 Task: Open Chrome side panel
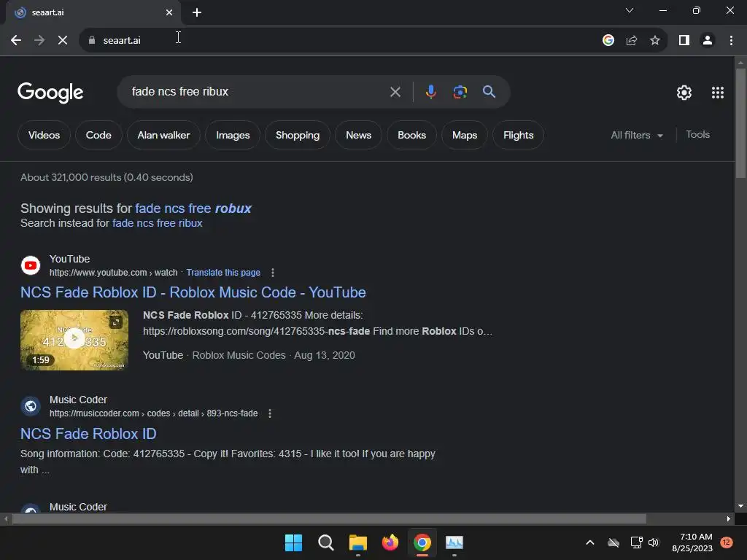coord(684,41)
